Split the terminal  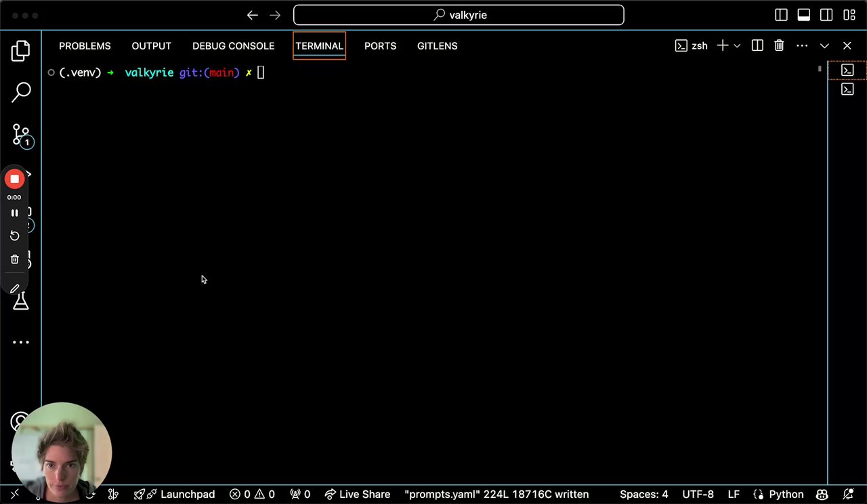click(x=757, y=45)
